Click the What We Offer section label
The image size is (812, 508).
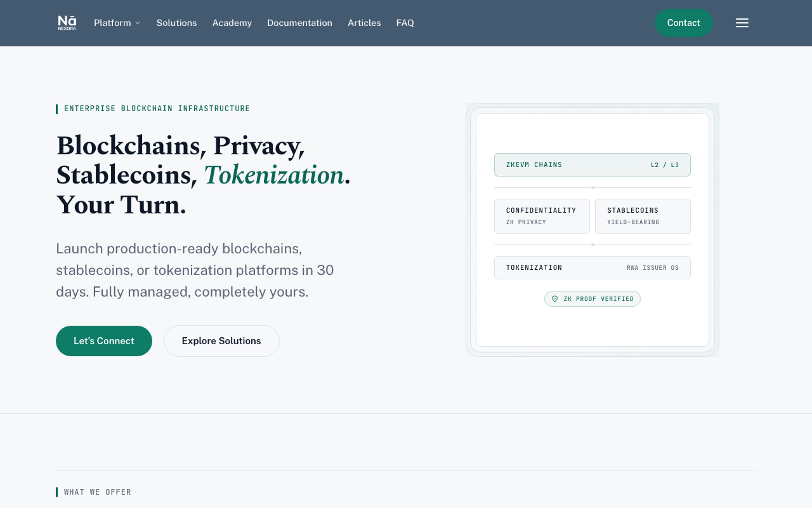(x=98, y=492)
